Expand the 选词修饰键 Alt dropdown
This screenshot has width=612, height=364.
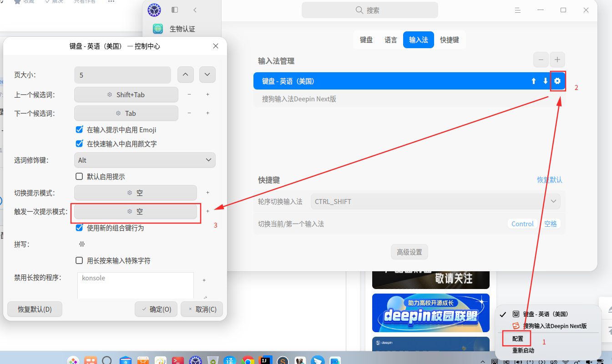click(x=145, y=160)
